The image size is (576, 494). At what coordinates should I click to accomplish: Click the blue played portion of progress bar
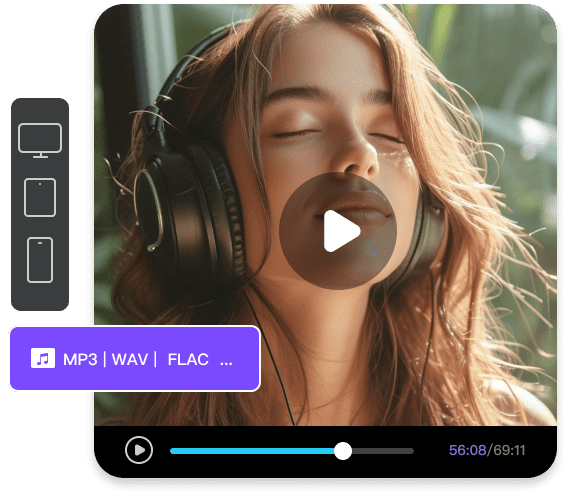tap(252, 451)
